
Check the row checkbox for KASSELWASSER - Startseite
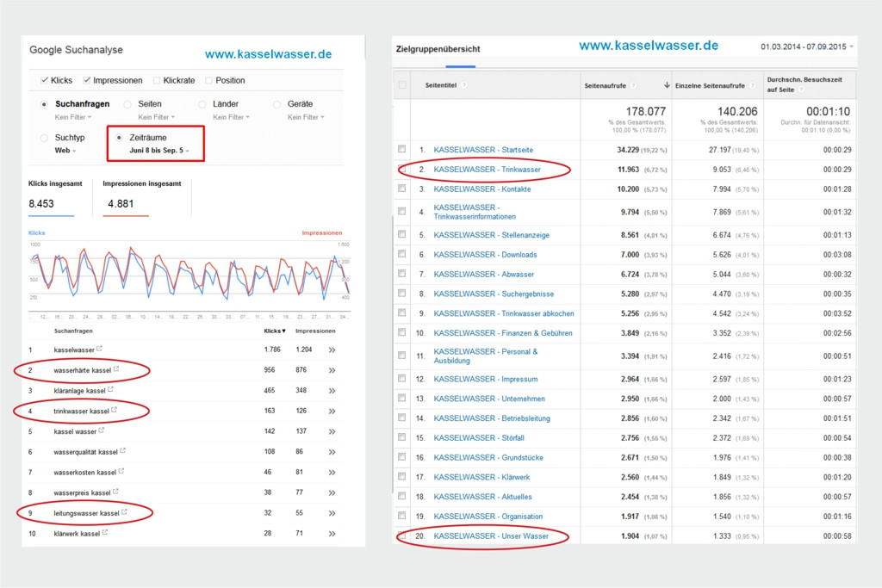click(x=401, y=149)
